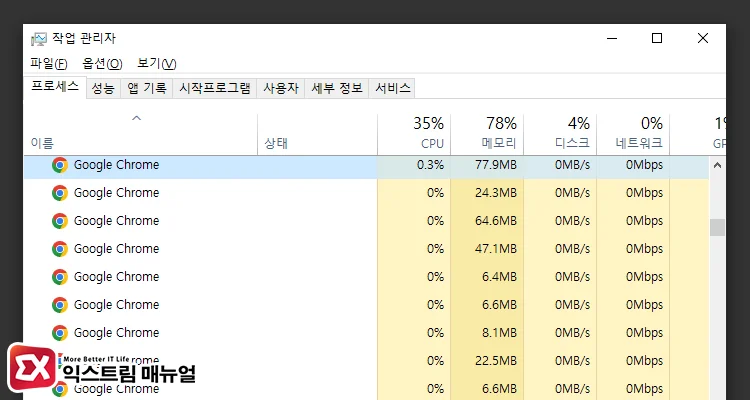Maximize the 작업 관리자 window

pos(657,38)
